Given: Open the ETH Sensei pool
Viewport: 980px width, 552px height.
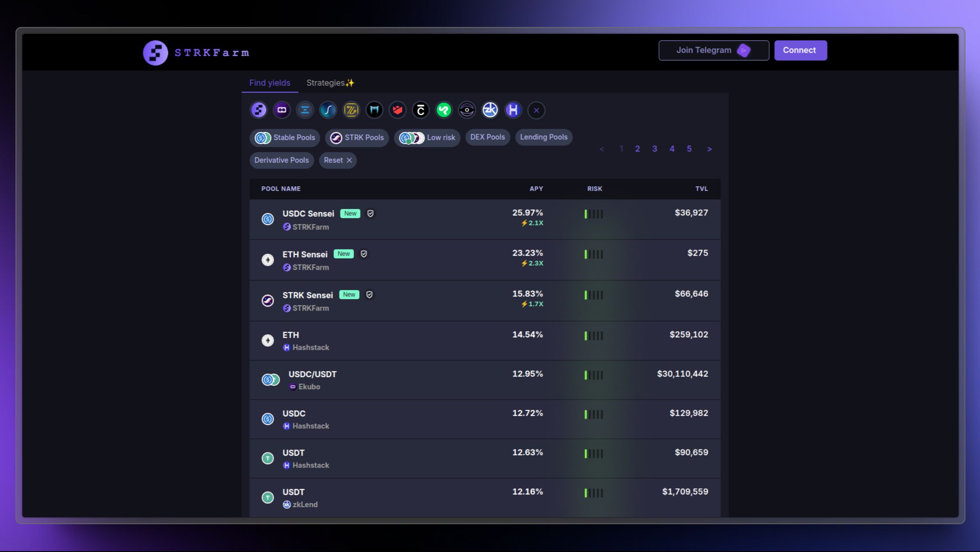Looking at the screenshot, I should [485, 260].
